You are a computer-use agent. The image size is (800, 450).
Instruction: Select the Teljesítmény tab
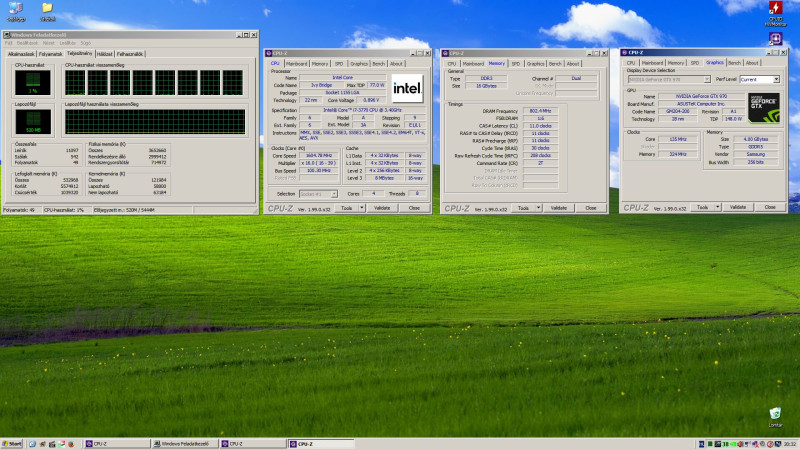click(x=80, y=53)
